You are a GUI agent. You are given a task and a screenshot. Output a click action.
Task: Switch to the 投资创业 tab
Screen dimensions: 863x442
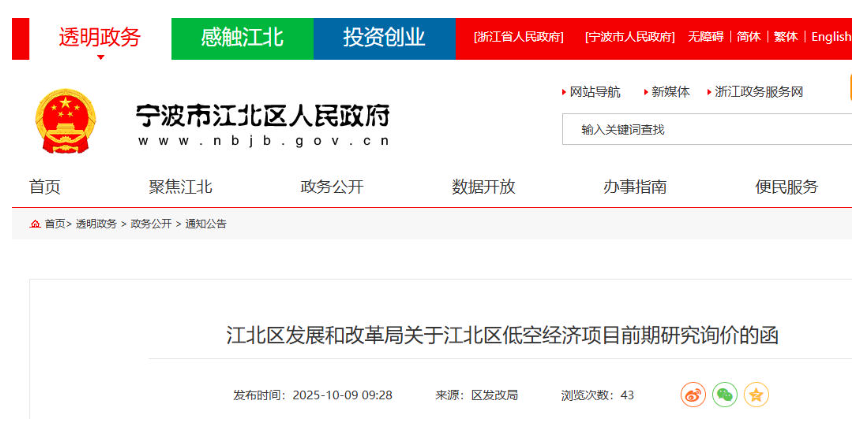[x=384, y=38]
